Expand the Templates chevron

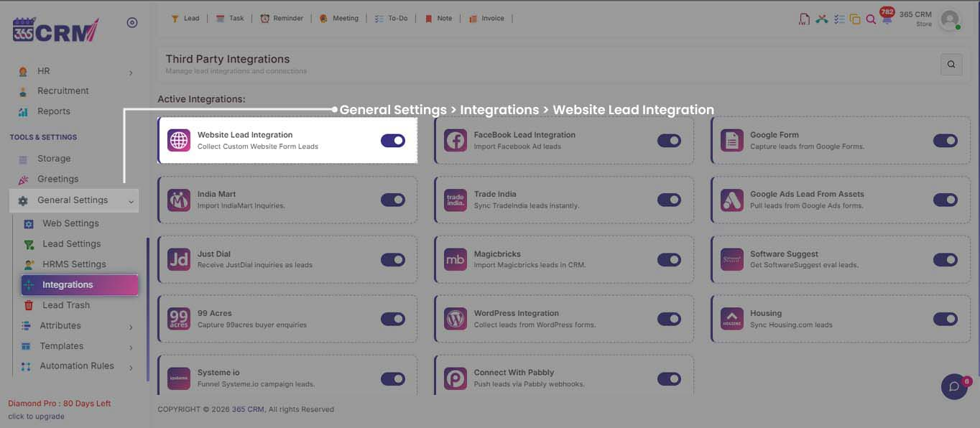pyautogui.click(x=131, y=348)
